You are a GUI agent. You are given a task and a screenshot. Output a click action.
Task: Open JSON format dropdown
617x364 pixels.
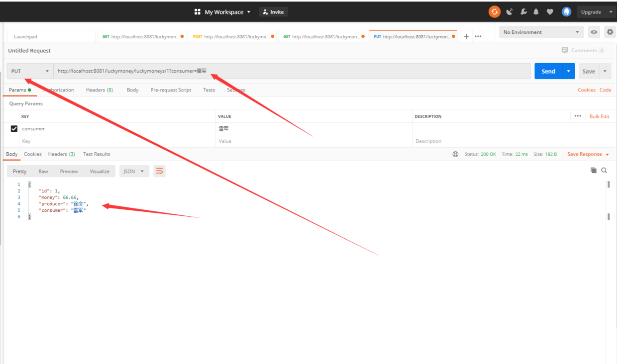pos(134,171)
